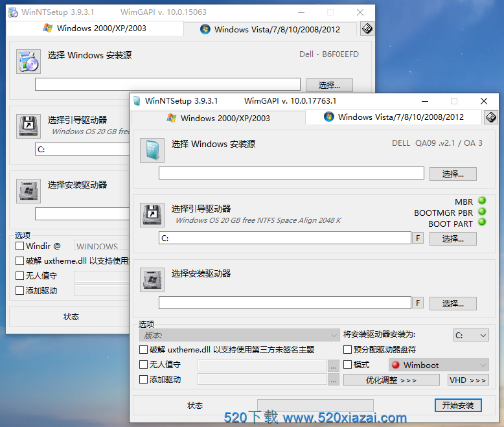Click 选择 source button in back window
Image resolution: width=504 pixels, height=427 pixels.
329,86
